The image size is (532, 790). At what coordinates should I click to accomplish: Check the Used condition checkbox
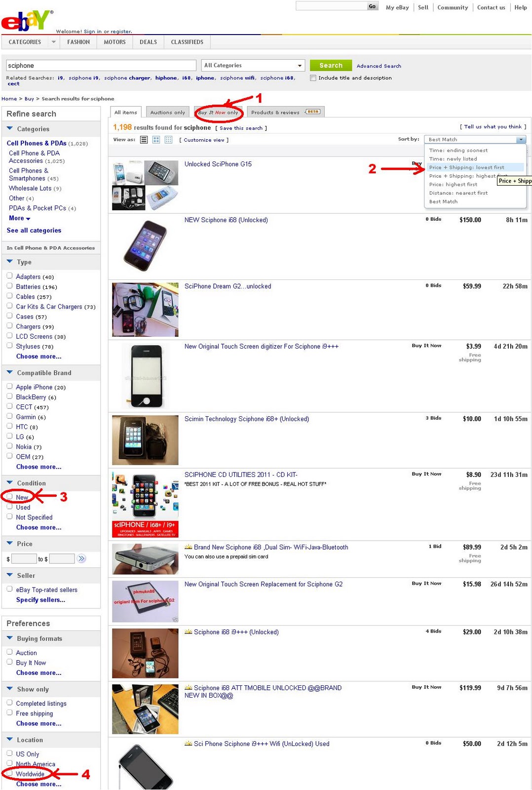(x=9, y=506)
